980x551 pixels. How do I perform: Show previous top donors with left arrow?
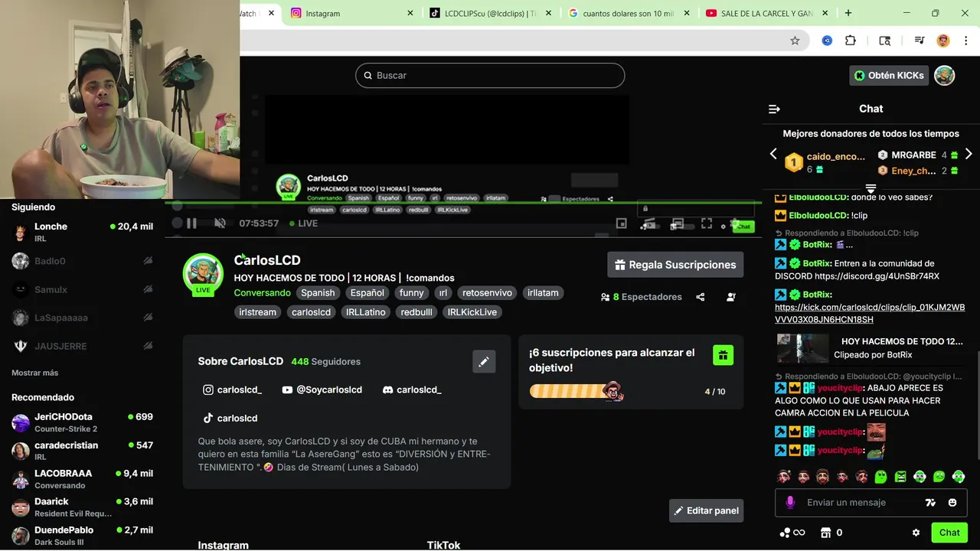click(773, 154)
